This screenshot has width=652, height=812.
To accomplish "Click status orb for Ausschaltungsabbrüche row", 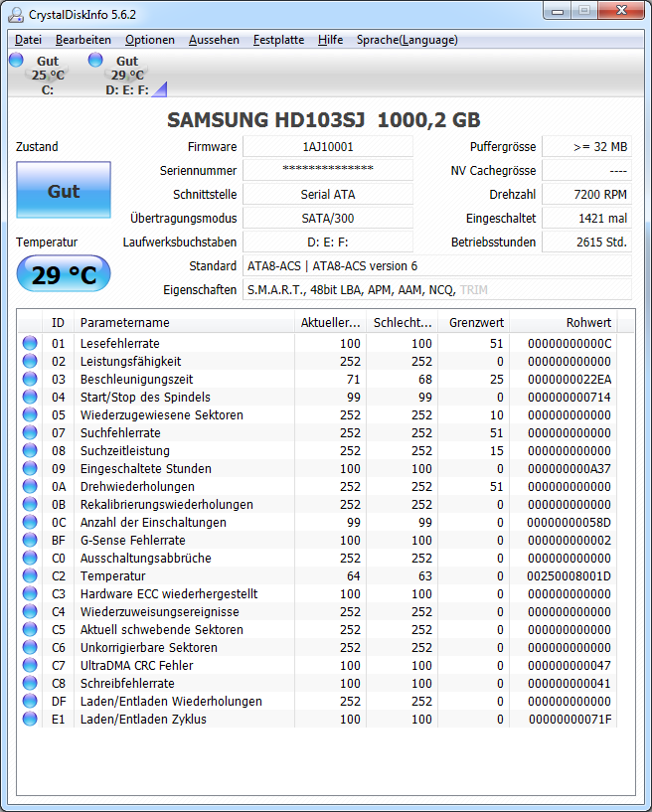I will pyautogui.click(x=30, y=558).
